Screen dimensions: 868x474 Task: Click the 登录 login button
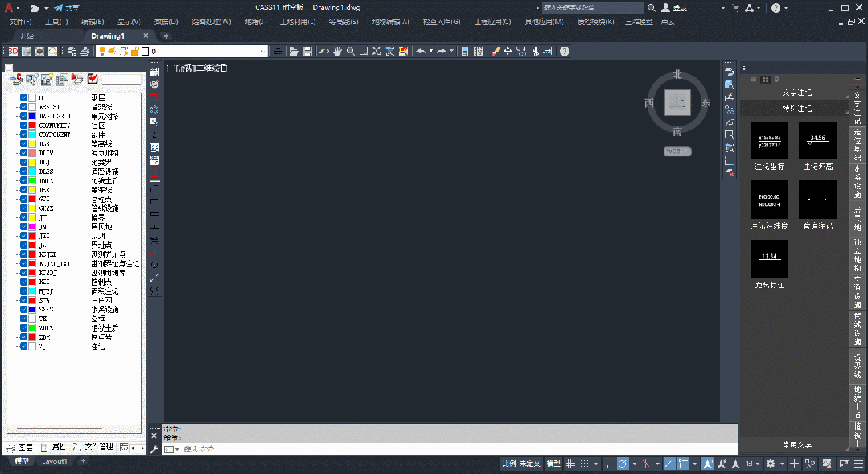(675, 8)
